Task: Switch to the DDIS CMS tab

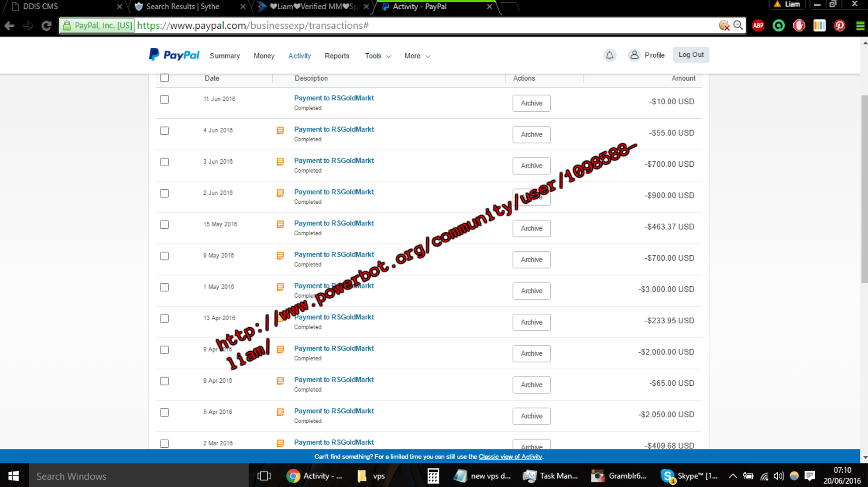Action: (x=65, y=7)
